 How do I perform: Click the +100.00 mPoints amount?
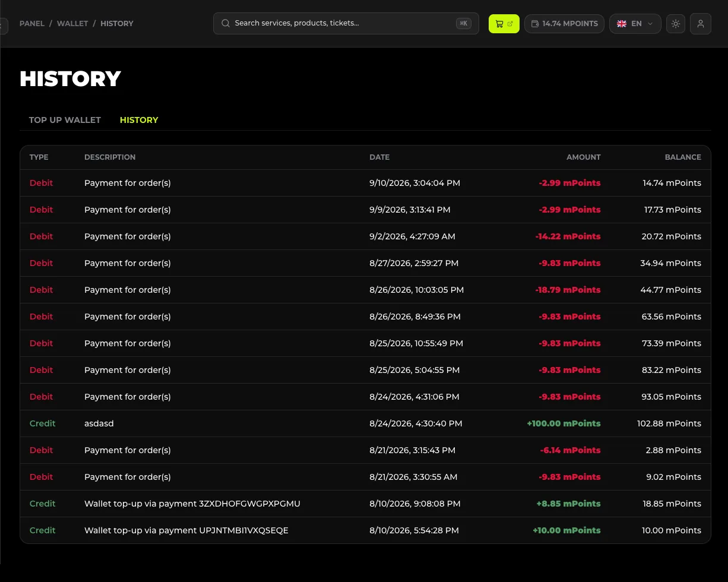coord(564,423)
